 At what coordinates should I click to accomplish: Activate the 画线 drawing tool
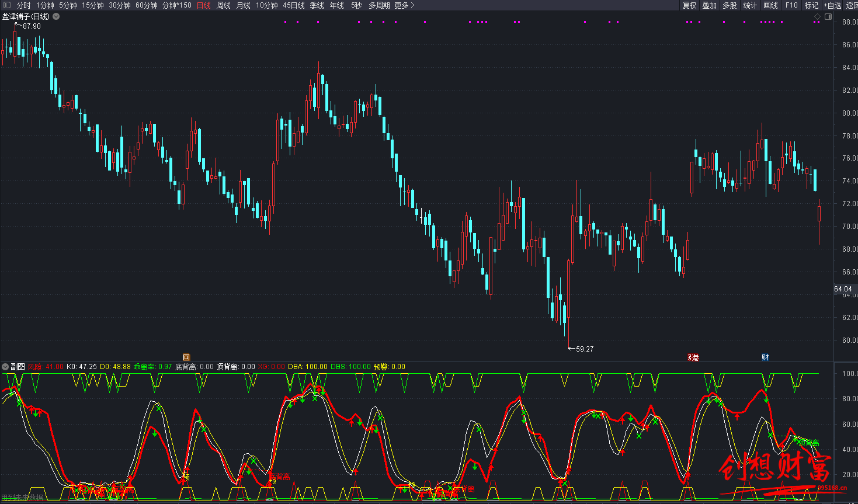pyautogui.click(x=771, y=5)
